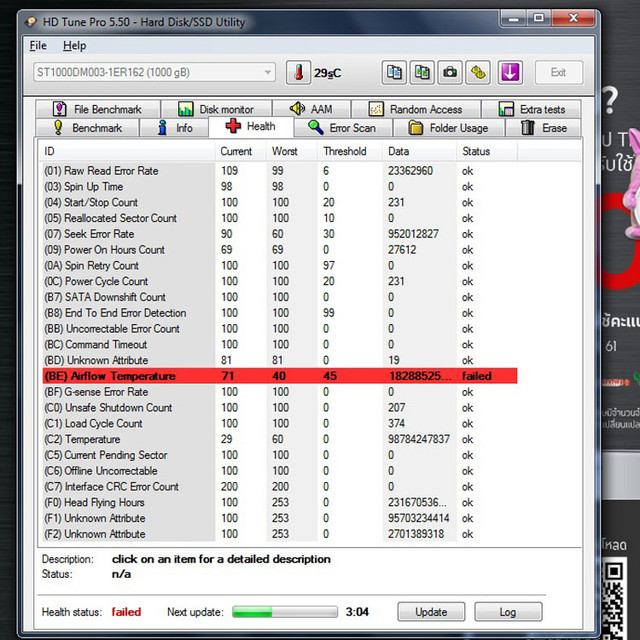Save a screenshot with the camera icon
The height and width of the screenshot is (640, 640).
pos(450,73)
